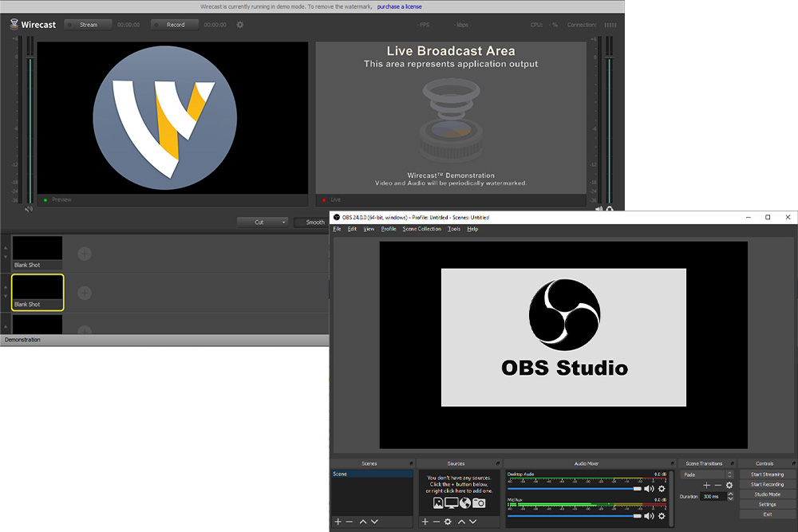
Task: Open the OBS File menu
Action: (x=337, y=229)
